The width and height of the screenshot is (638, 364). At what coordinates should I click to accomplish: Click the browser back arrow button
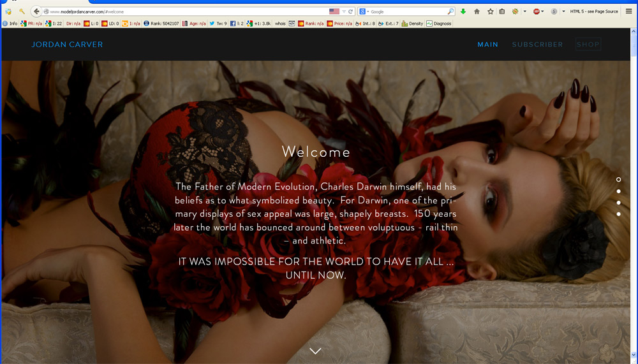pos(36,11)
